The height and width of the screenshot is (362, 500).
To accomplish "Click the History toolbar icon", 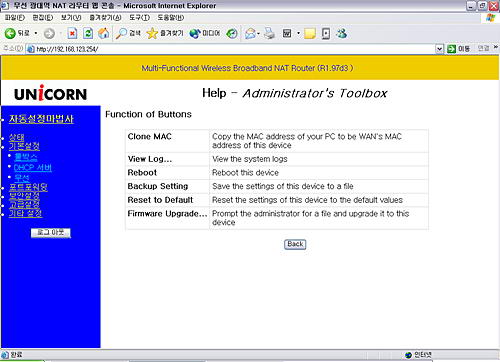I will point(232,33).
